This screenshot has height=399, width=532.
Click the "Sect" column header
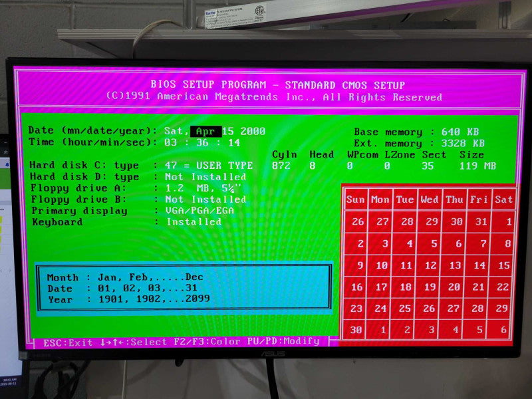click(434, 155)
